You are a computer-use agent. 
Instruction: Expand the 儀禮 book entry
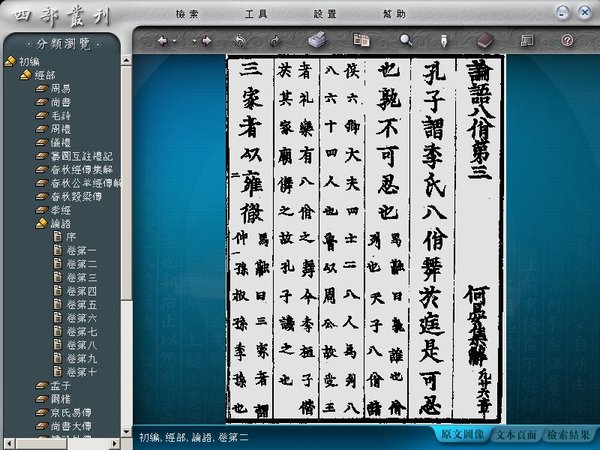41,143
